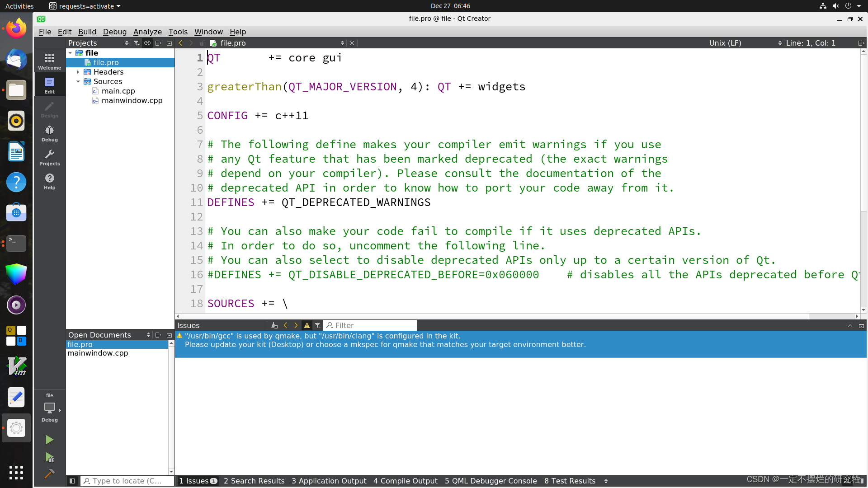The height and width of the screenshot is (488, 868).
Task: Toggle the show warnings filter button
Action: point(307,325)
